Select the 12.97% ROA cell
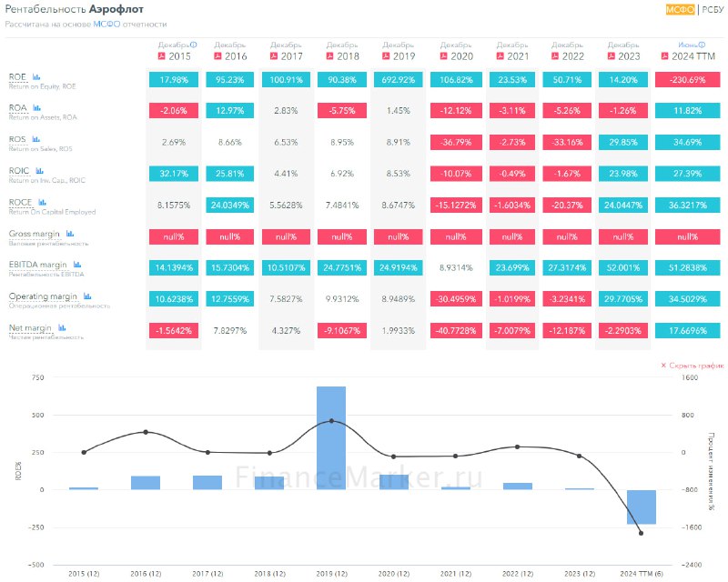Screen dimensions: 728x582 click(x=230, y=110)
